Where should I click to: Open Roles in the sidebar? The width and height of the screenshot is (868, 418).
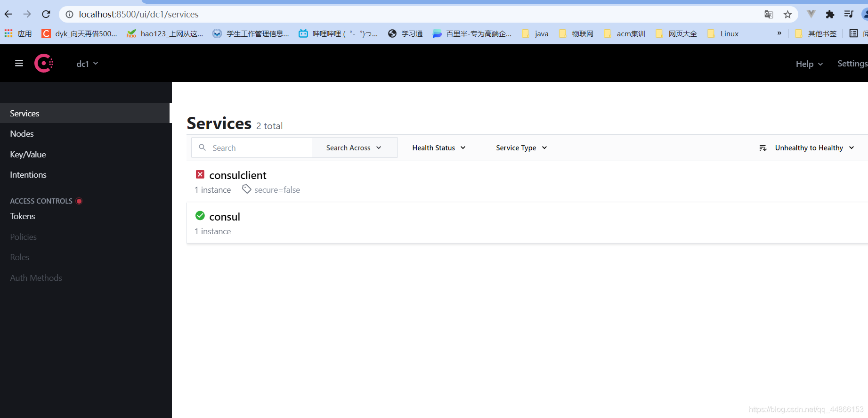click(x=86, y=257)
